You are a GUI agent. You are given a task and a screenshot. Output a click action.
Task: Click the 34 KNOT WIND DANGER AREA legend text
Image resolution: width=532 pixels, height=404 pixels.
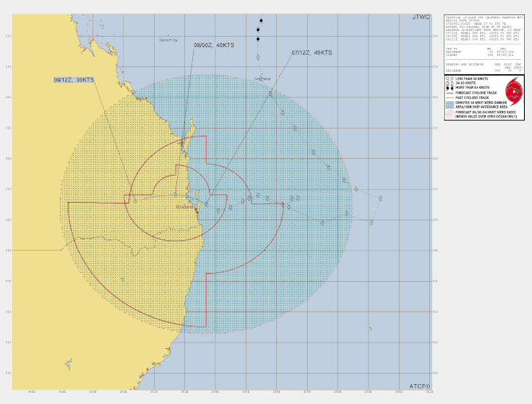[482, 105]
